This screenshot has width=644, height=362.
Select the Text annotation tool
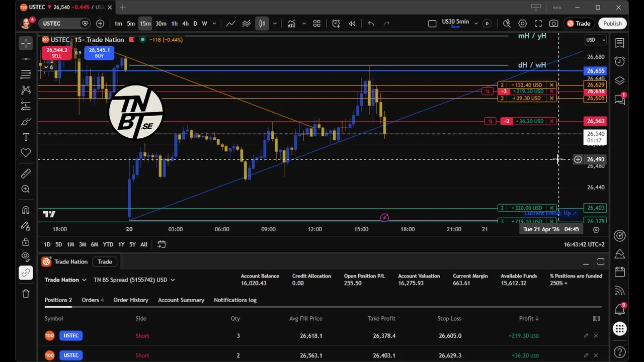point(26,137)
